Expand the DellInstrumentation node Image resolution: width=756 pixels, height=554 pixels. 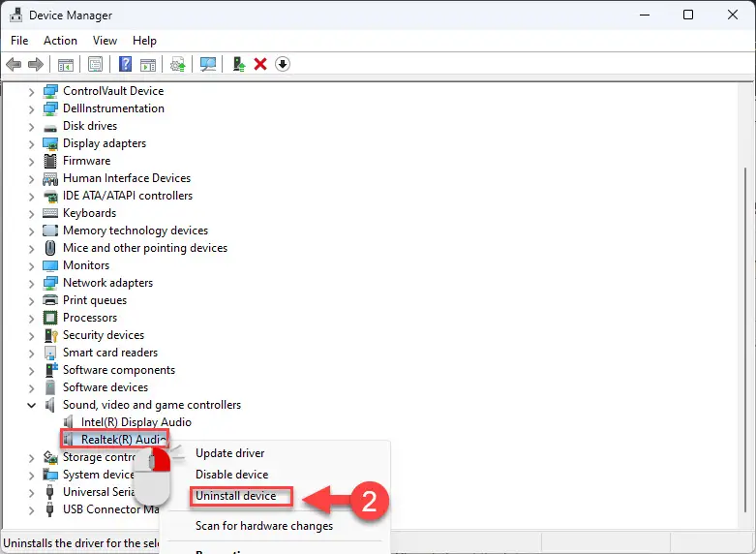pyautogui.click(x=31, y=109)
